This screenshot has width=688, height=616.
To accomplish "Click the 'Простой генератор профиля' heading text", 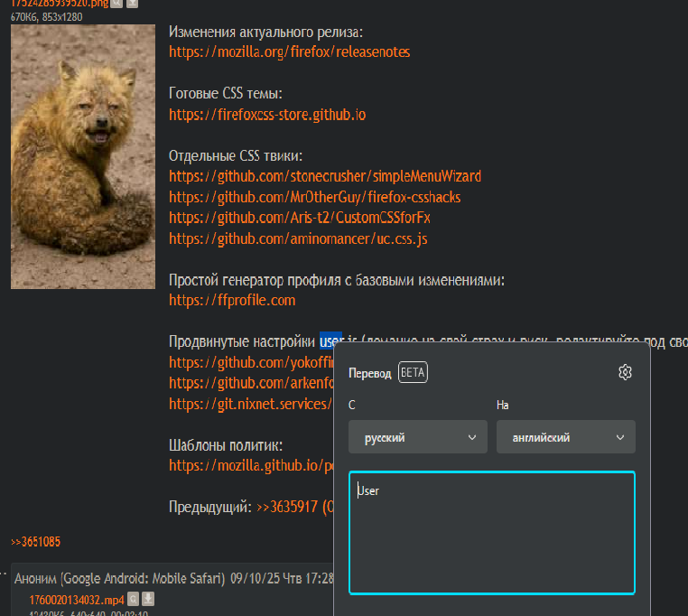I will (337, 280).
